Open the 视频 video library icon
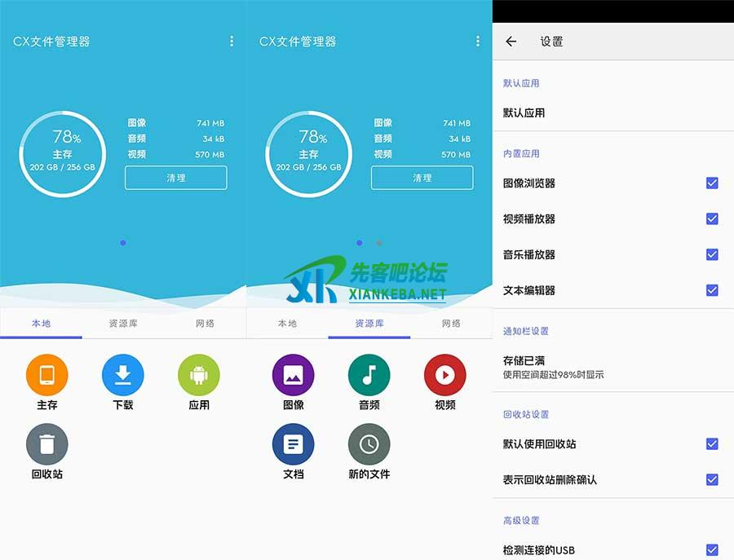This screenshot has height=560, width=734. 444,375
